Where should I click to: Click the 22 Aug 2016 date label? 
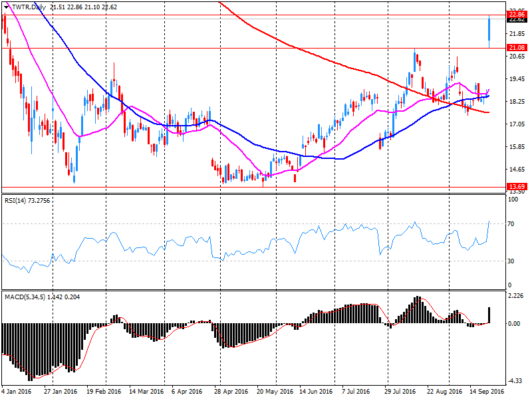pyautogui.click(x=444, y=391)
